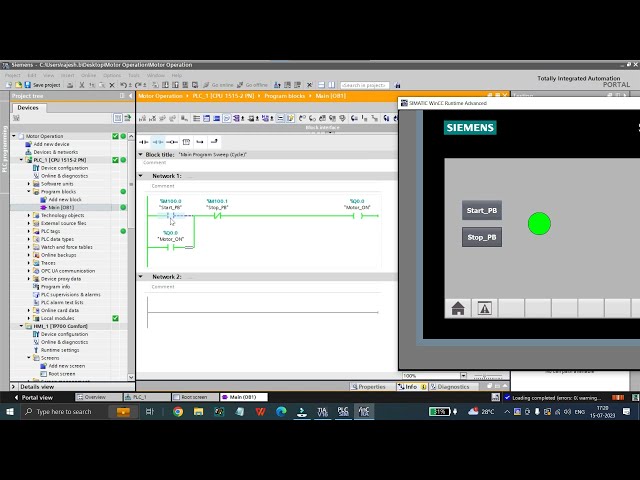Click the Open project folder icon

[18, 85]
